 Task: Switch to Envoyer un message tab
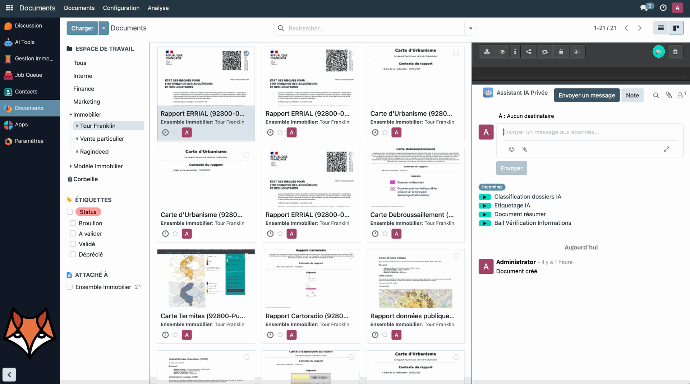point(587,95)
